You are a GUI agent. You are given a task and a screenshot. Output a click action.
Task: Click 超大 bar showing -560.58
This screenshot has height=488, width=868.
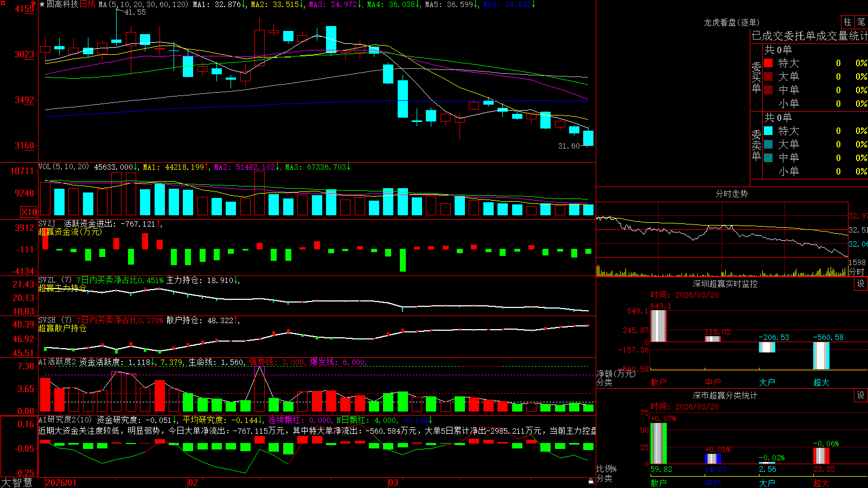coord(821,356)
